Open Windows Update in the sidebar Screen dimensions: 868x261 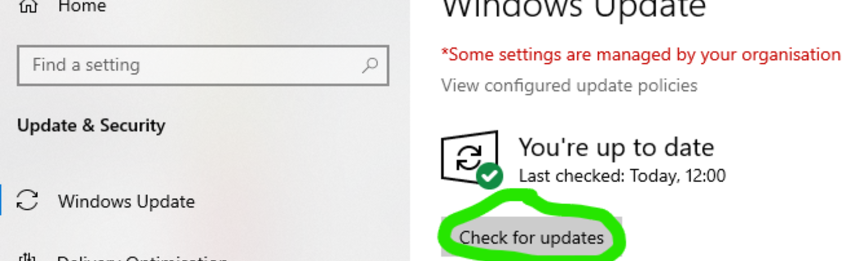tap(126, 202)
